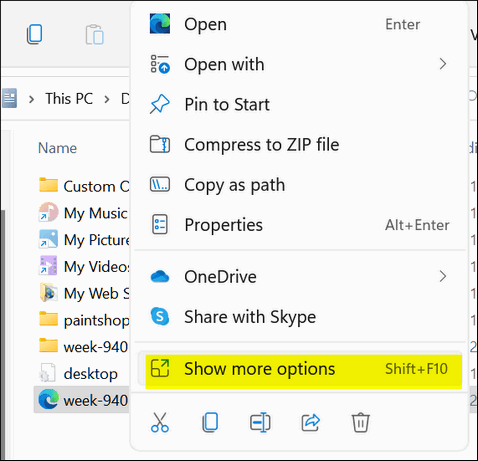Choose Compress to ZIP file
Image resolution: width=478 pixels, height=461 pixels.
click(300, 145)
